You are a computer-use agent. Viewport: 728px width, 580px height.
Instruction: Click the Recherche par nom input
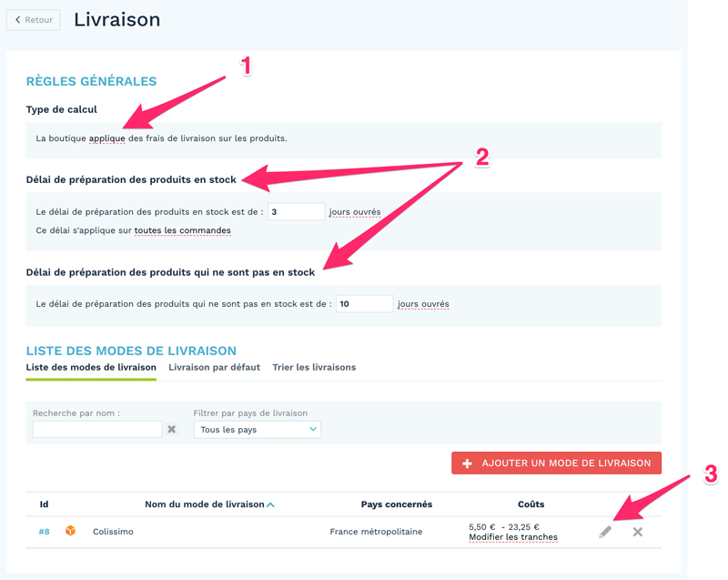(x=97, y=429)
